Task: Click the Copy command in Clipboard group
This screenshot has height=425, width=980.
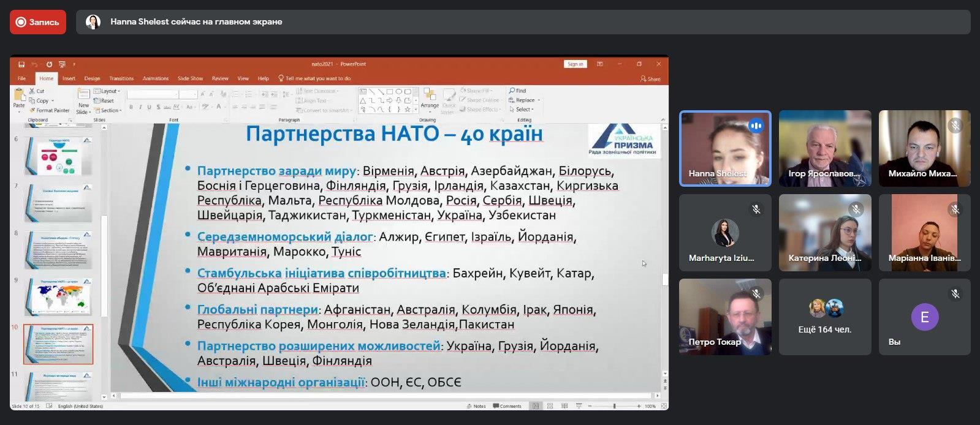Action: (x=40, y=100)
